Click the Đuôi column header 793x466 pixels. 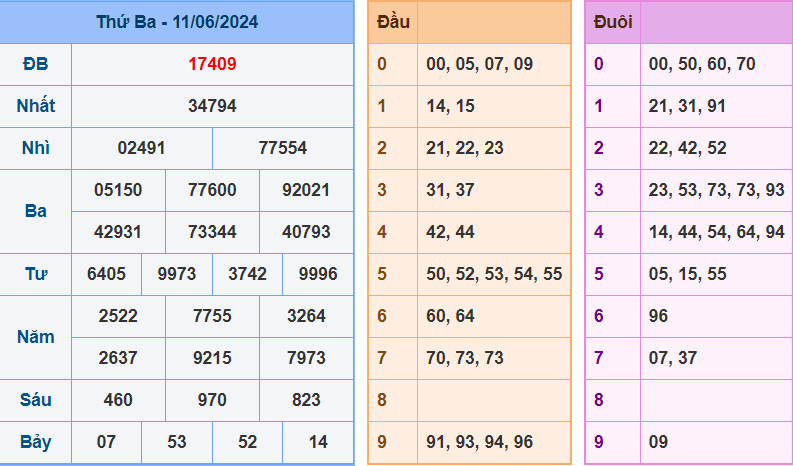(x=613, y=22)
